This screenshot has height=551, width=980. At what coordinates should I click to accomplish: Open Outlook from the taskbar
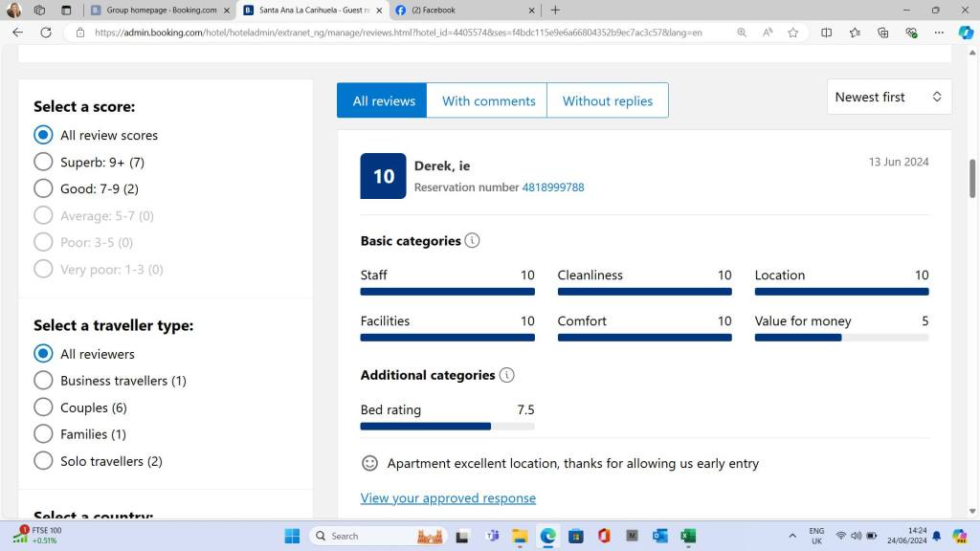(659, 536)
